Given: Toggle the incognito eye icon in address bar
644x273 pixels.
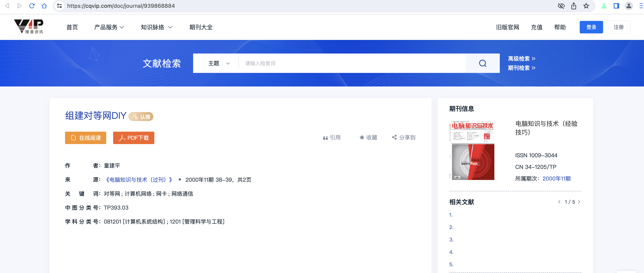Looking at the screenshot, I should click(561, 5).
